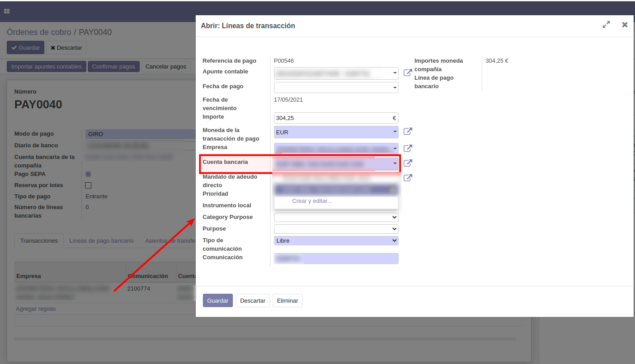Open external link for Moneda de la transacción

408,132
